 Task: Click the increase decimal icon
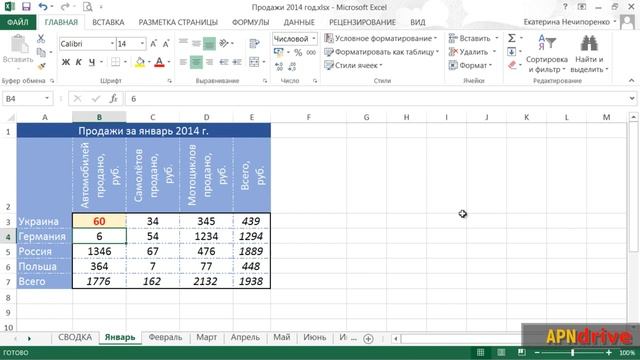coord(279,66)
